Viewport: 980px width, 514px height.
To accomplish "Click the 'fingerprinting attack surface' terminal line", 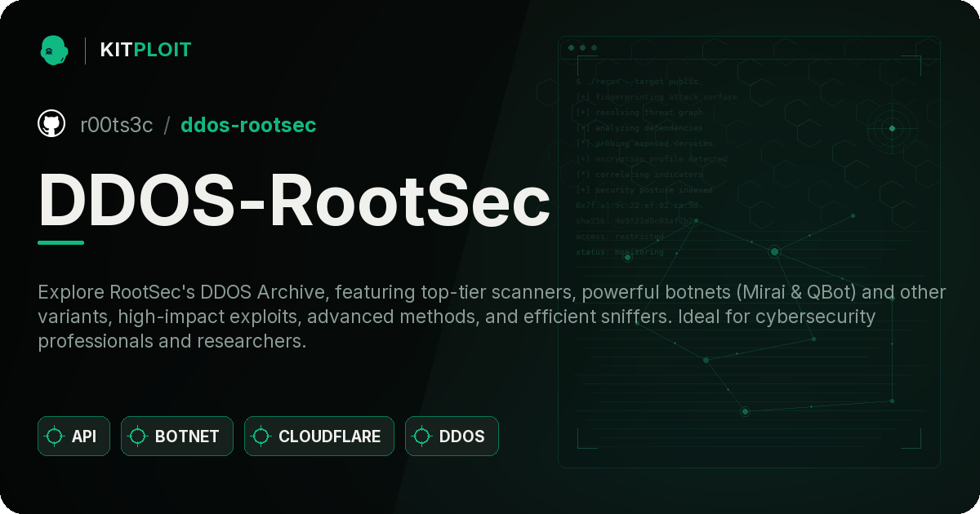I will pos(656,97).
